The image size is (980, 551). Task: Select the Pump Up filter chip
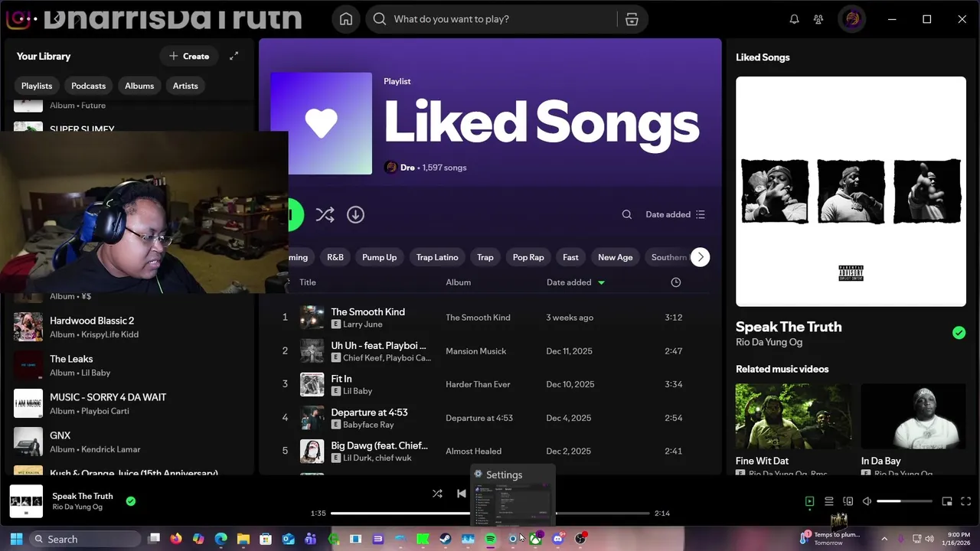tap(380, 257)
